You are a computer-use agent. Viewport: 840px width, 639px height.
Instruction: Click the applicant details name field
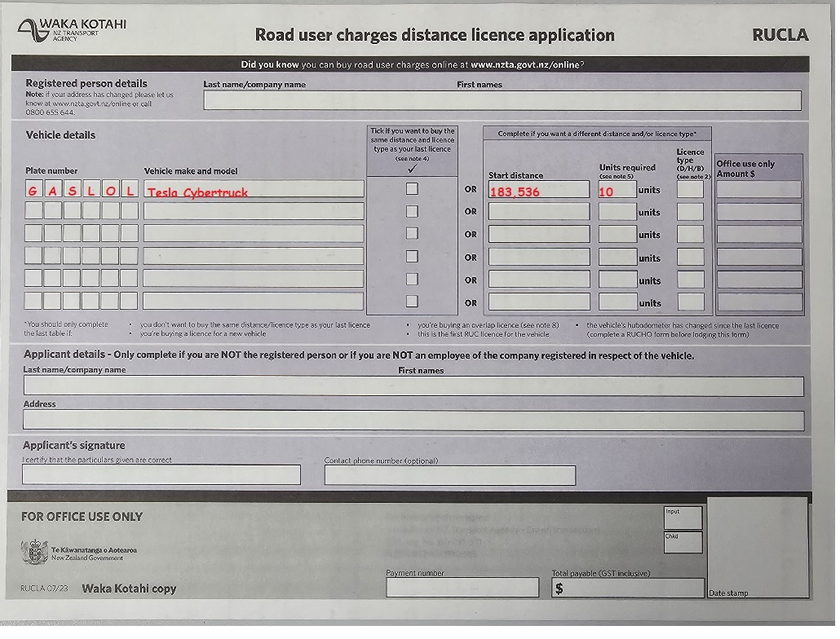(x=413, y=386)
